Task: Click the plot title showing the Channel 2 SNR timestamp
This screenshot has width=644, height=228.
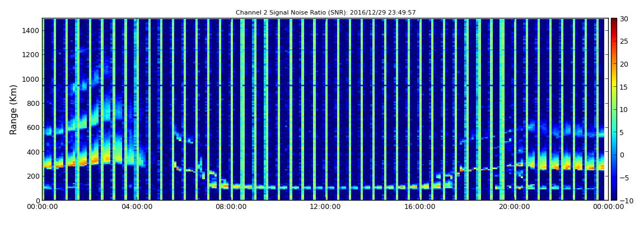Action: [325, 12]
